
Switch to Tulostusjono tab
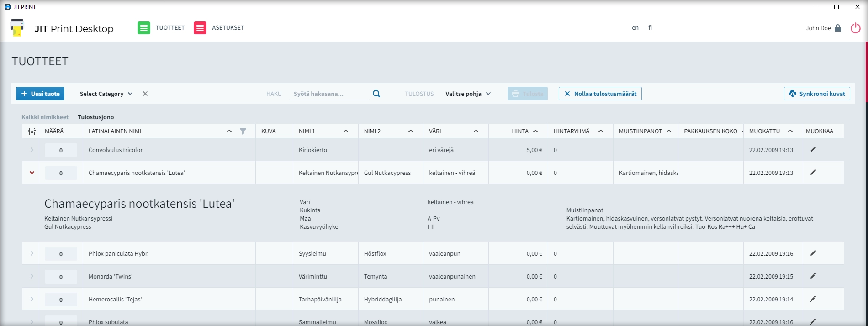coord(96,117)
